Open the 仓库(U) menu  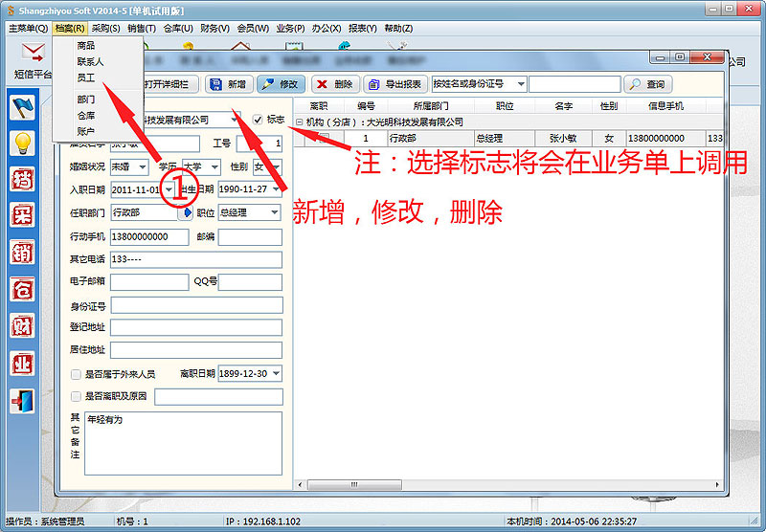178,29
